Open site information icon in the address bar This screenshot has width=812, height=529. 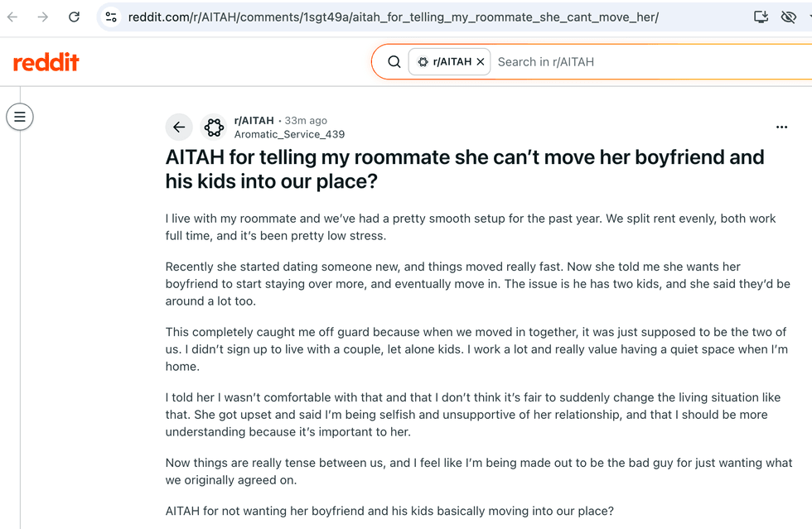(111, 17)
